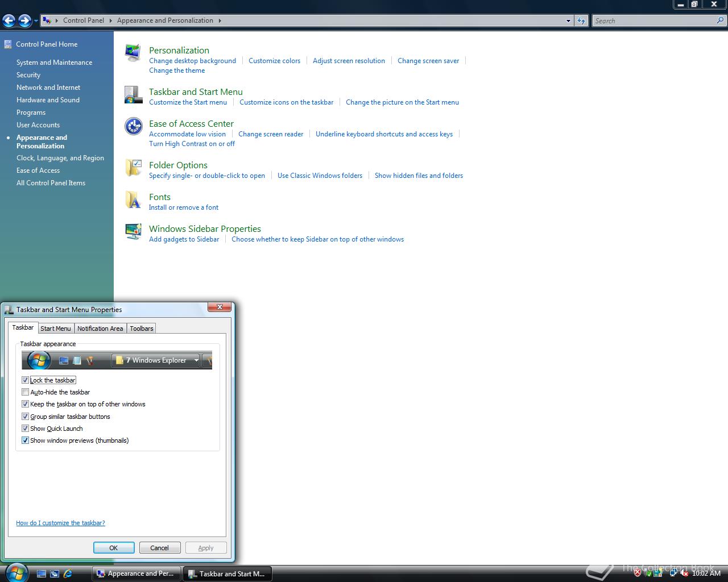Open Change screen saver link

(428, 61)
